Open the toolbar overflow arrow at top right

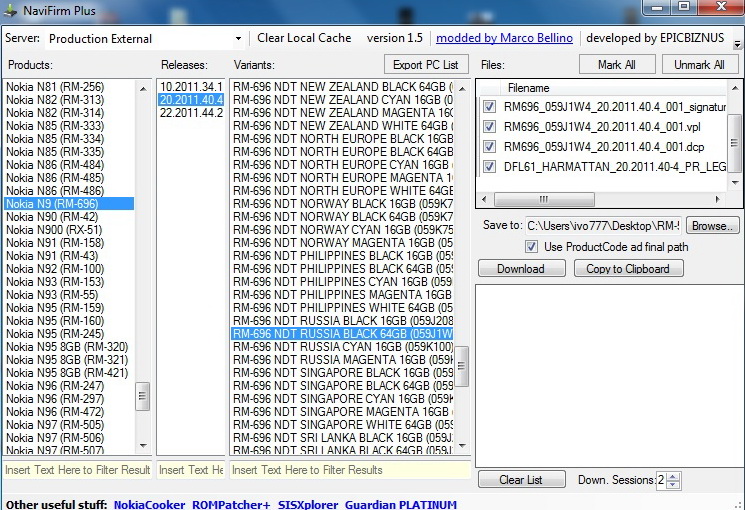tap(737, 45)
